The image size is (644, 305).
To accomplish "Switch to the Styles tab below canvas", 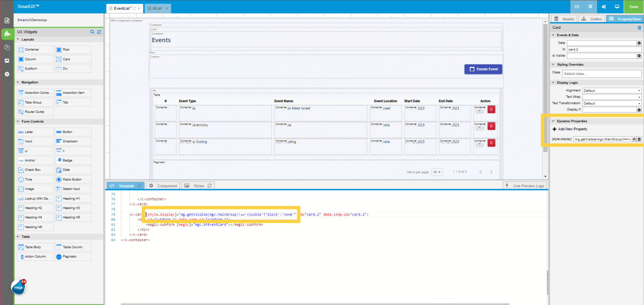I will (x=198, y=186).
